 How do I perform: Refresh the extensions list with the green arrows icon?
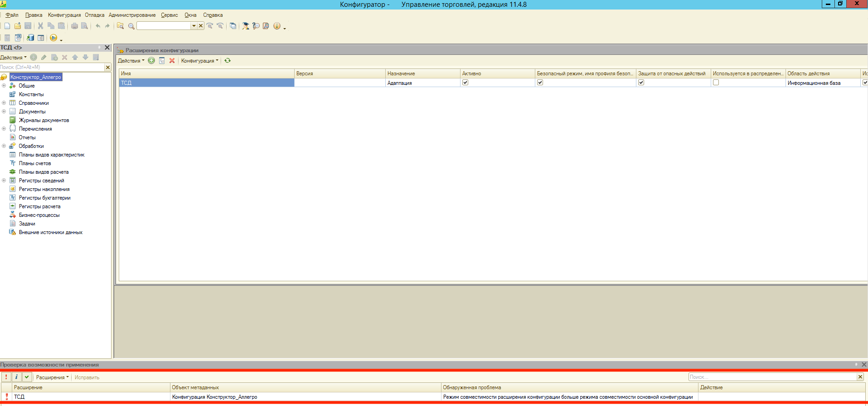pyautogui.click(x=228, y=60)
